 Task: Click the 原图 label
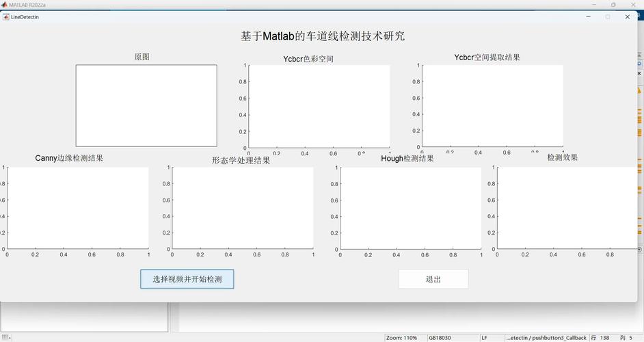pyautogui.click(x=142, y=57)
